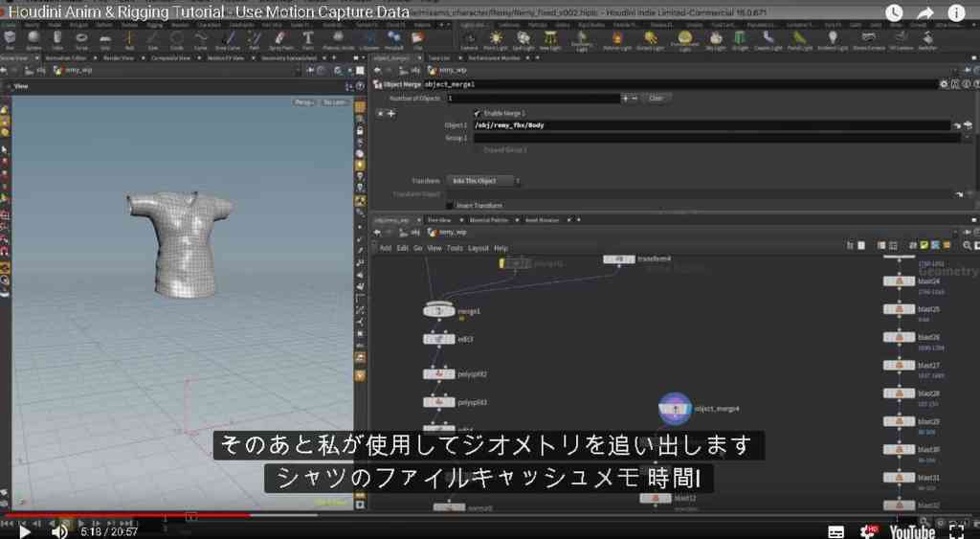Select the Sphere shelf tool
Image resolution: width=980 pixels, height=539 pixels.
point(33,39)
